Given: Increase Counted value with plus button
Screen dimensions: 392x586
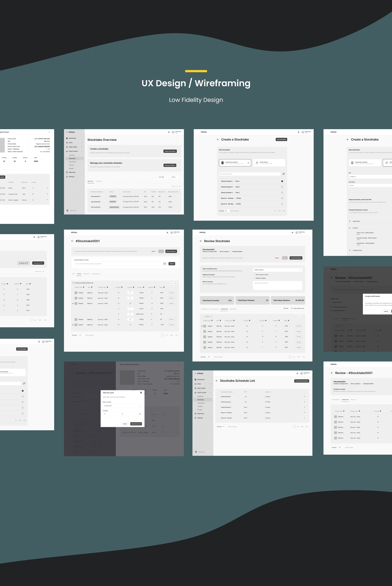Looking at the screenshot, I should pyautogui.click(x=140, y=414).
